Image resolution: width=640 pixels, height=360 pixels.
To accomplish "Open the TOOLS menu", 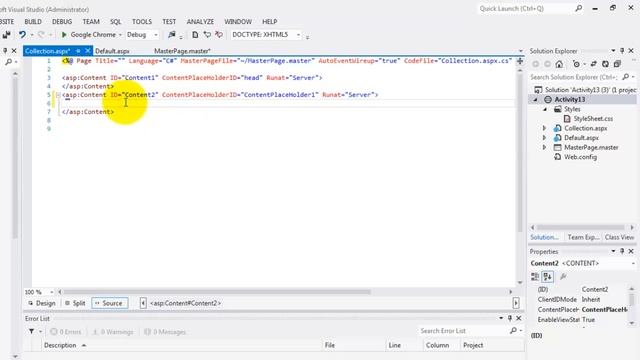I will click(x=142, y=22).
